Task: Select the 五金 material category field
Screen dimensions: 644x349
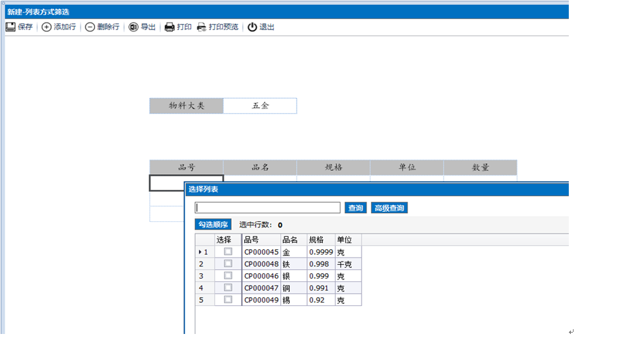Action: point(260,106)
